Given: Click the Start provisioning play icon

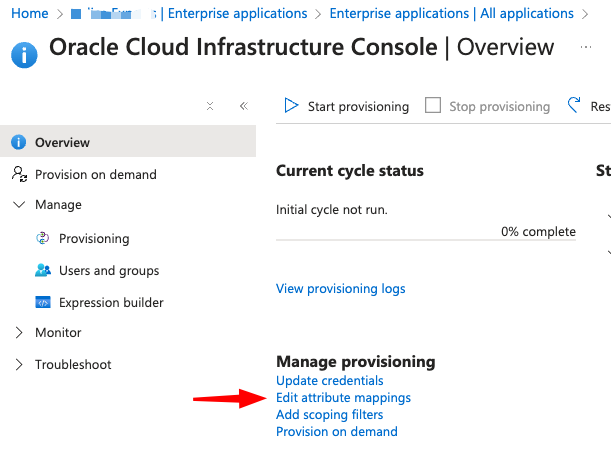Looking at the screenshot, I should click(291, 106).
